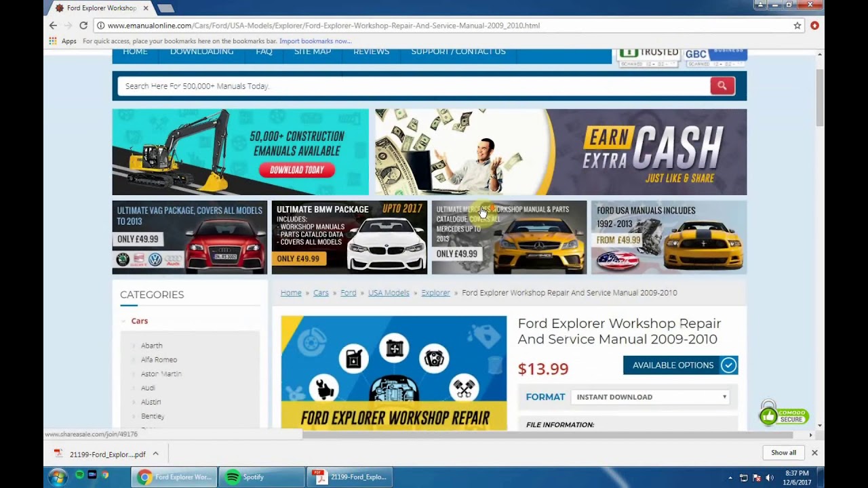Launch the pinned Spotify quick-launch icon
The width and height of the screenshot is (868, 488).
pyautogui.click(x=79, y=475)
